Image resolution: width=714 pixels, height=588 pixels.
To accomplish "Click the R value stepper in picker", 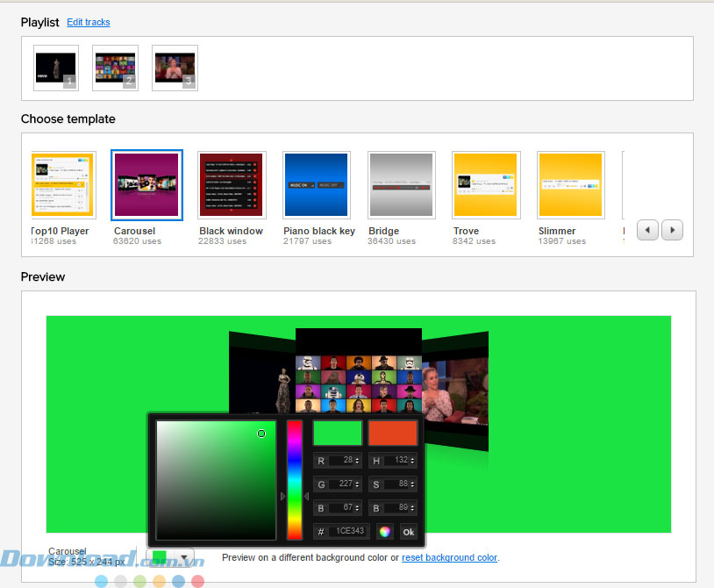I will click(x=357, y=461).
